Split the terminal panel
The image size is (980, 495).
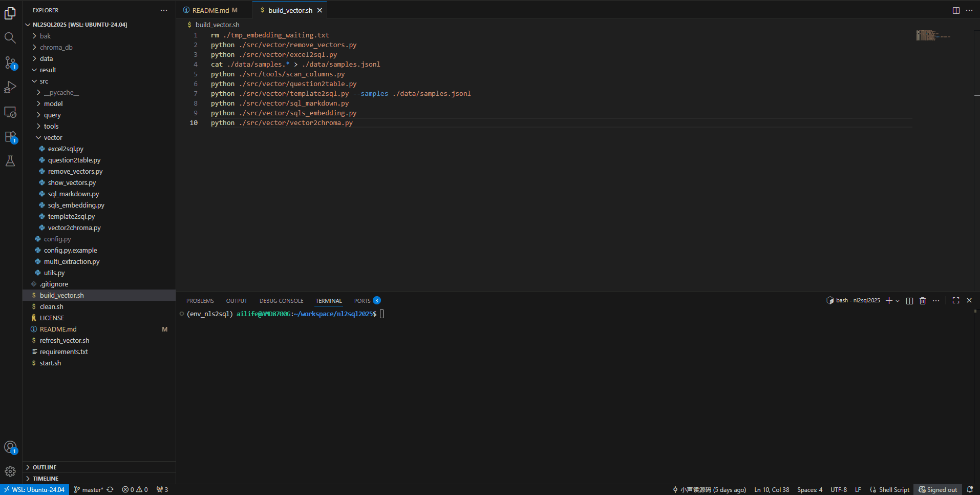[x=909, y=301]
